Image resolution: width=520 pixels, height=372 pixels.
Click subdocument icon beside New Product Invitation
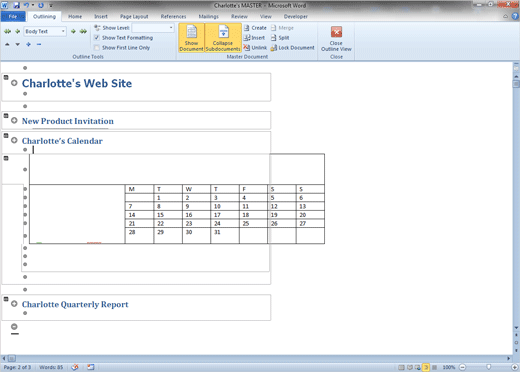coord(6,116)
